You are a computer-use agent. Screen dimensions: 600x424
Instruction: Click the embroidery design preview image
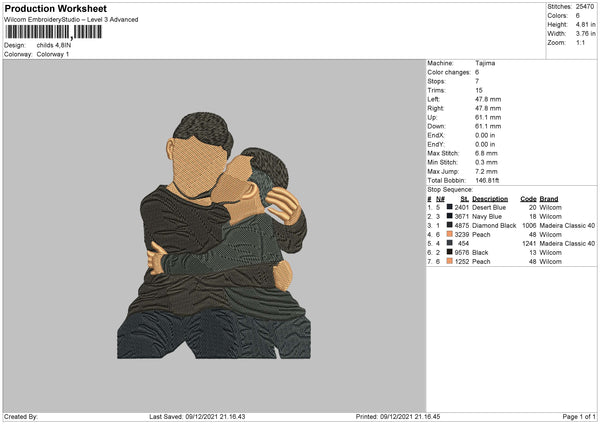[214, 235]
